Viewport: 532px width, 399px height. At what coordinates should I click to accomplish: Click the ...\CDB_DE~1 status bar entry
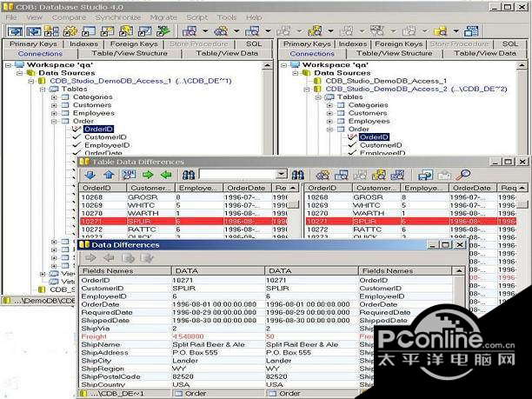pos(116,394)
